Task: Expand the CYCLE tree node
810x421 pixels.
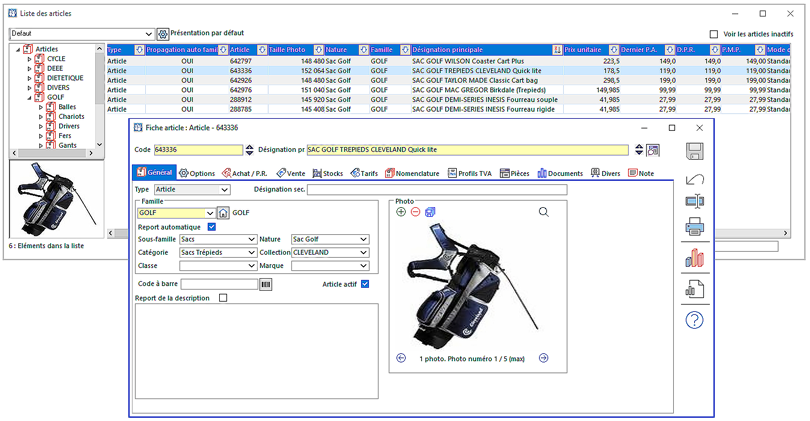Action: click(30, 59)
